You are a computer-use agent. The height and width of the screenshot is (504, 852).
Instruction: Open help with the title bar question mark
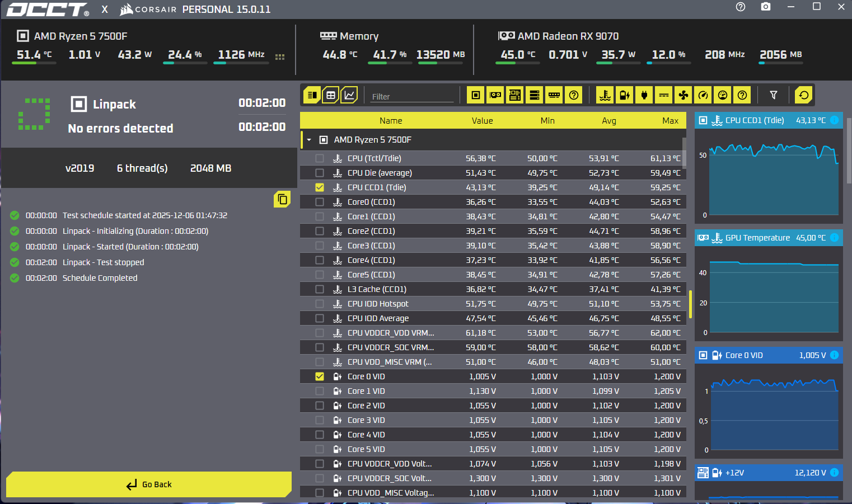tap(741, 7)
